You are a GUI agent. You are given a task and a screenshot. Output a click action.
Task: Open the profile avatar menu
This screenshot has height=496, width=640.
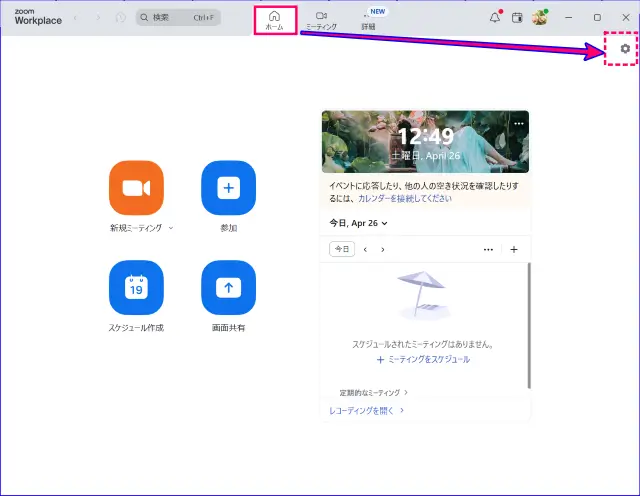click(x=540, y=17)
